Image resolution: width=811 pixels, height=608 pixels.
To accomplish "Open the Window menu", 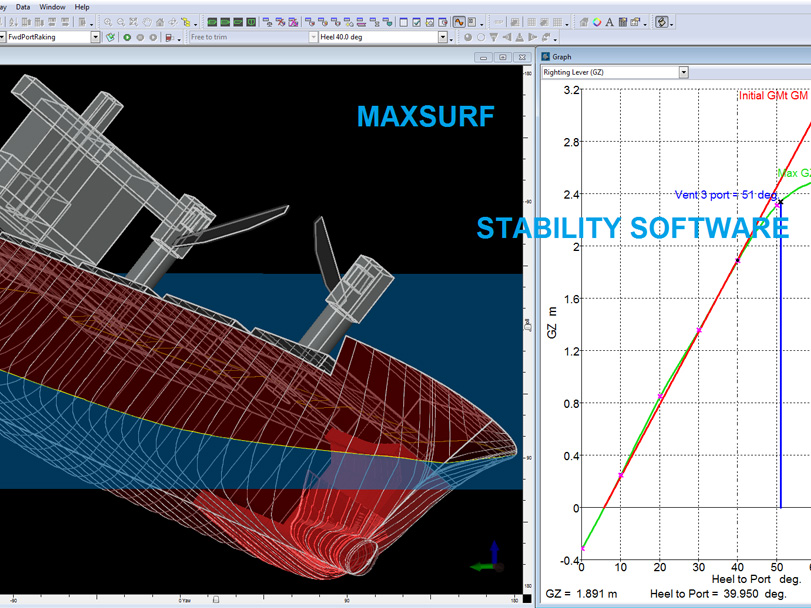I will coord(52,6).
